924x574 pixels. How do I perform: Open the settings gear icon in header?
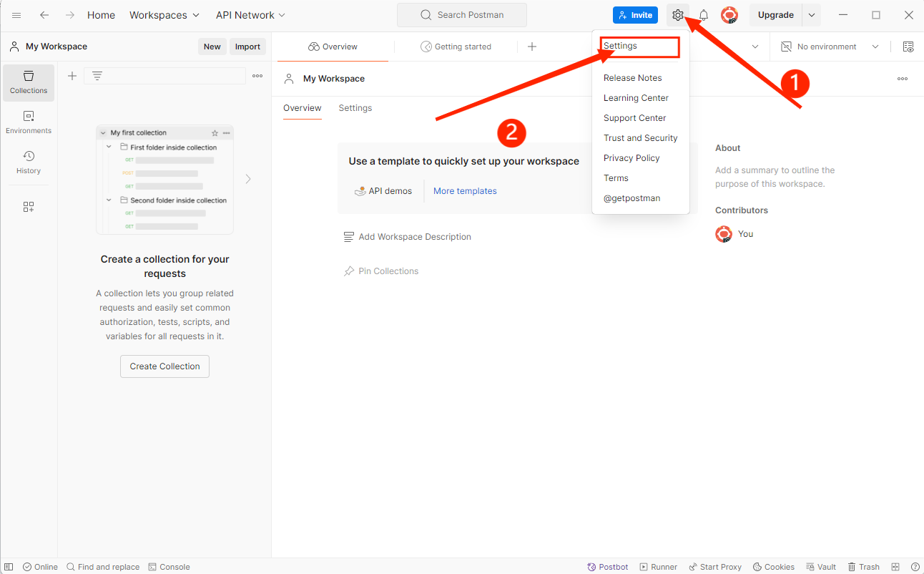677,15
